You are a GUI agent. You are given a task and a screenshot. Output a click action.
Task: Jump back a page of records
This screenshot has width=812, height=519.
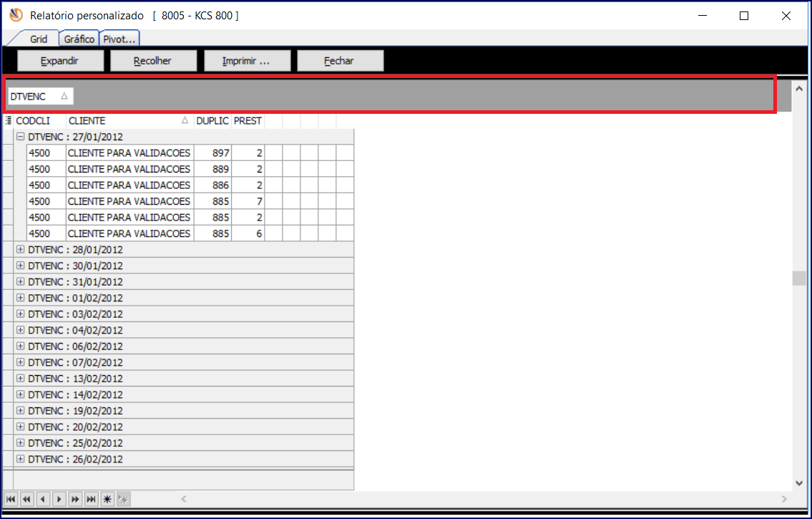[26, 500]
